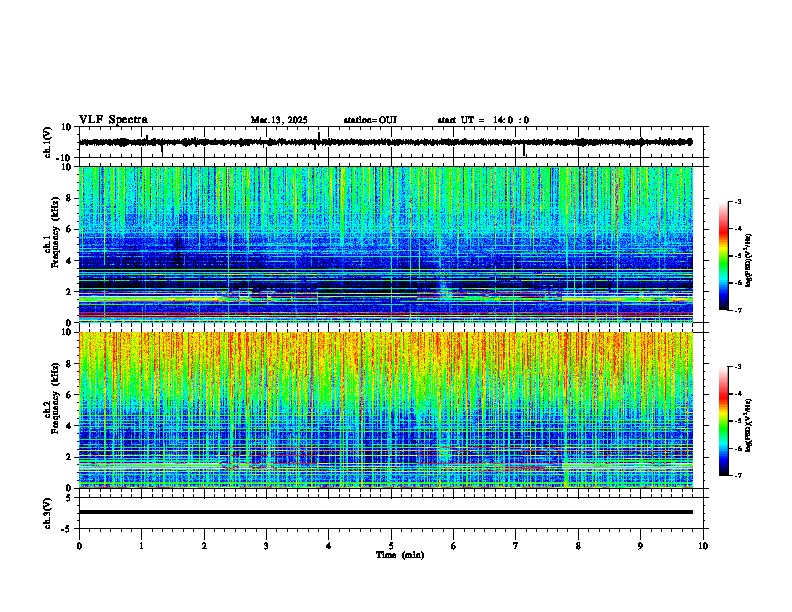Viewport: 792px width, 612px height.
Task: Select the date text 'Mar.13, 2025'
Action: tap(279, 120)
